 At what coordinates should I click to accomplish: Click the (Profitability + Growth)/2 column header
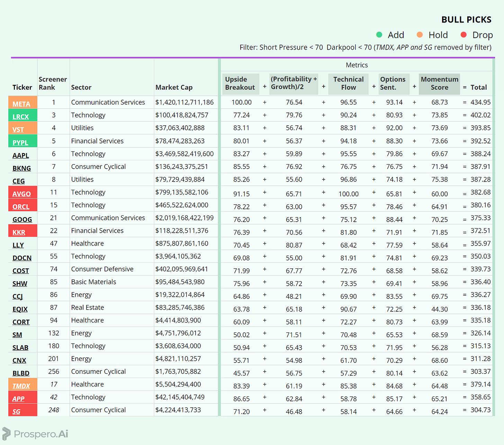(x=294, y=83)
